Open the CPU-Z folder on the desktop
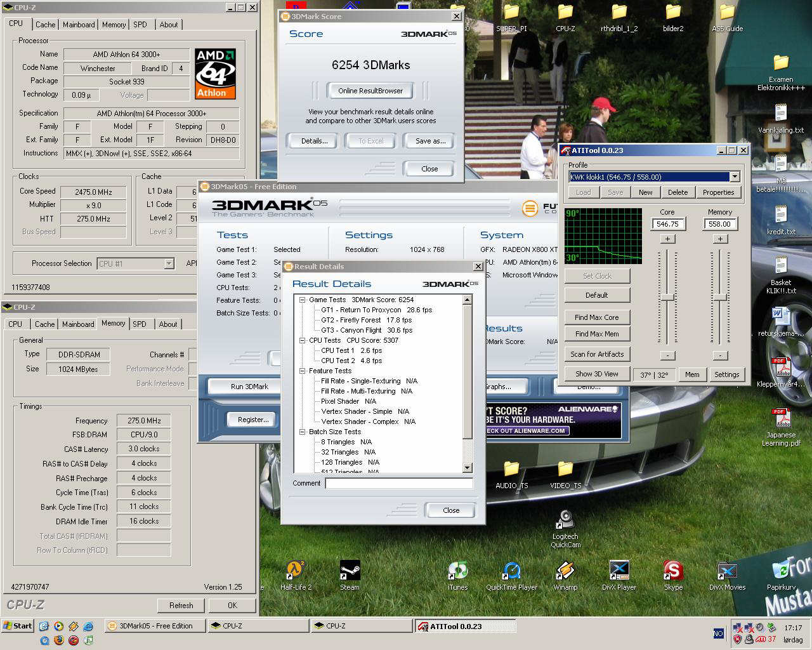This screenshot has width=812, height=650. tap(565, 18)
